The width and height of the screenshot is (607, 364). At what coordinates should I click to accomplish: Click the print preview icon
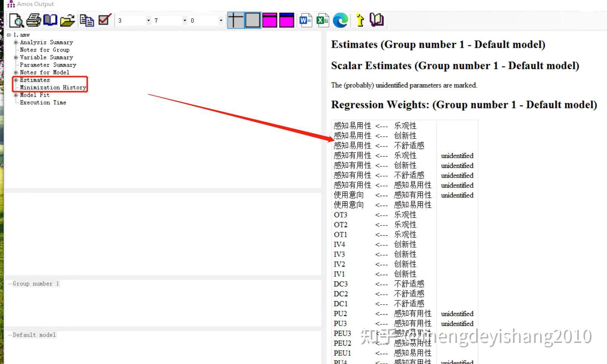coord(17,20)
